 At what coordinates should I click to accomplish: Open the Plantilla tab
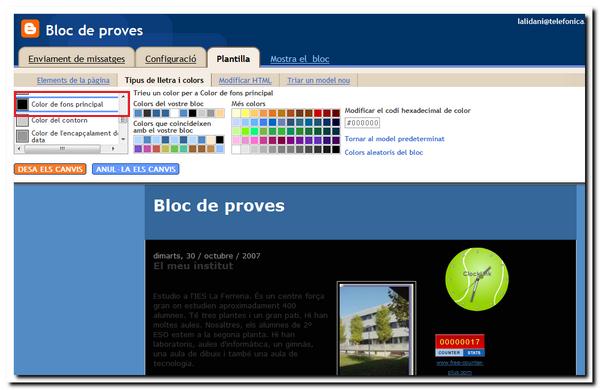coord(233,59)
